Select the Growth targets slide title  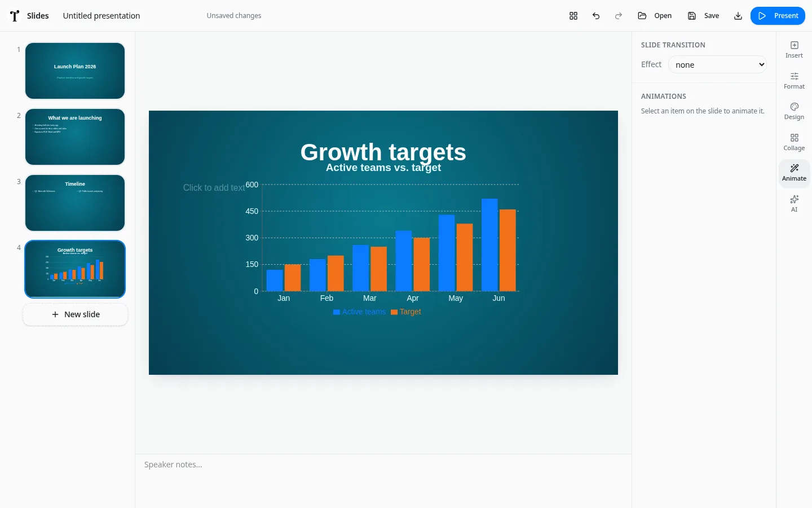coord(383,152)
